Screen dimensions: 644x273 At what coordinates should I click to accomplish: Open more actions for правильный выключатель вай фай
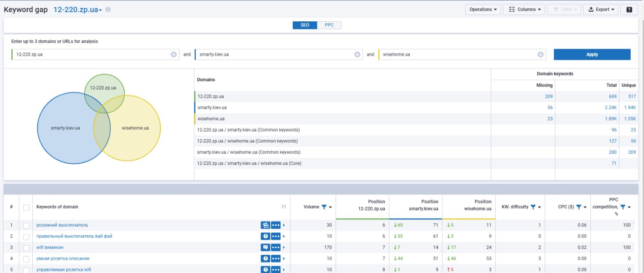pos(276,236)
